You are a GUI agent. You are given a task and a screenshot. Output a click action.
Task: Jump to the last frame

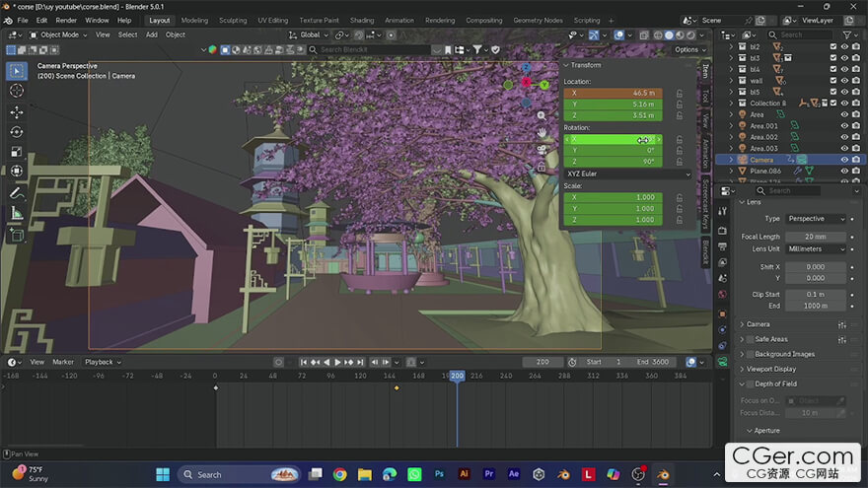[360, 362]
